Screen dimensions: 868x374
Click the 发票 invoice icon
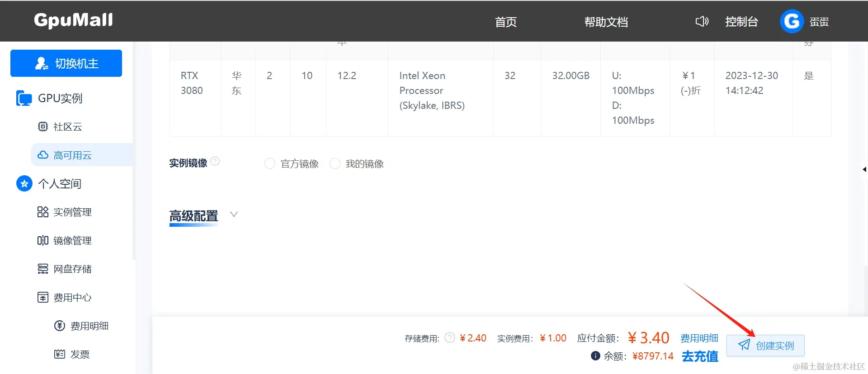60,354
